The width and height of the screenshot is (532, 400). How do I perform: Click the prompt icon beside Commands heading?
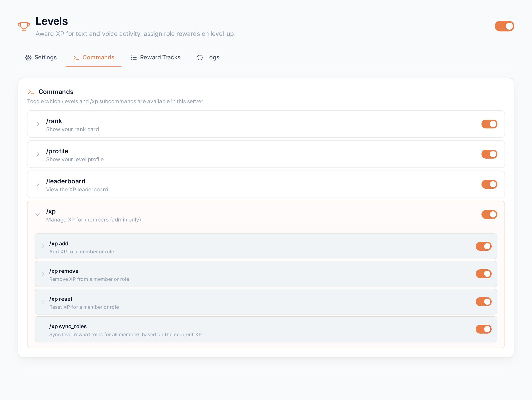tap(31, 92)
